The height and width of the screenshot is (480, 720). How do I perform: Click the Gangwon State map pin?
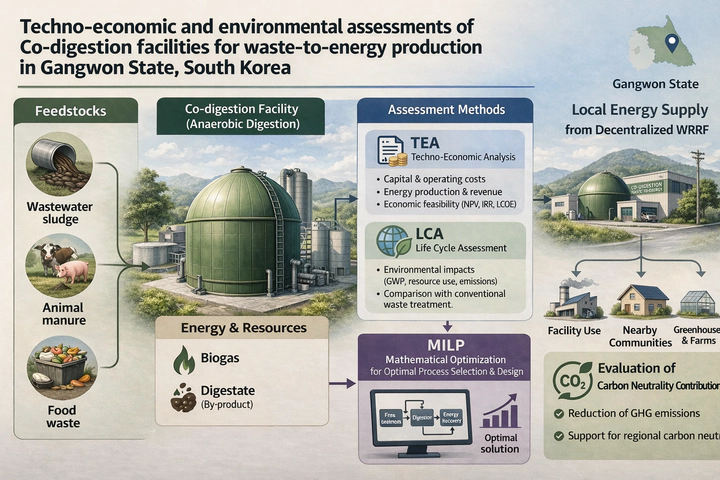[x=671, y=43]
